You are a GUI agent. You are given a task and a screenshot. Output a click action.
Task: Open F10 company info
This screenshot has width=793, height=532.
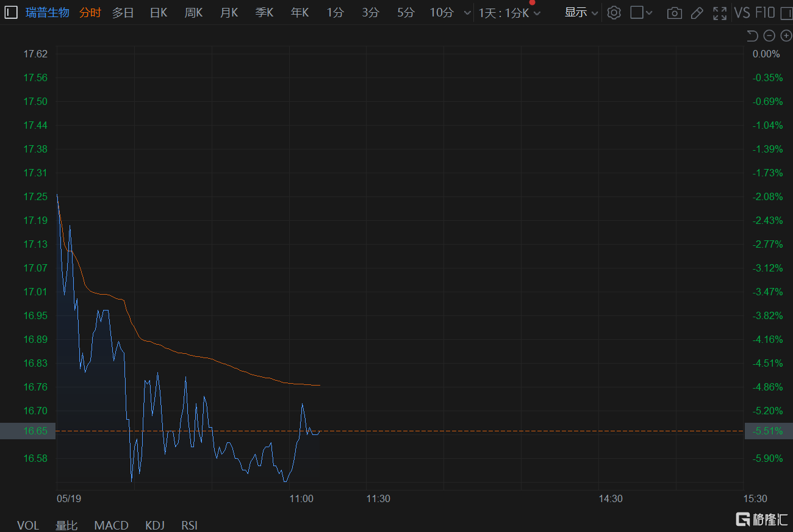coord(765,13)
